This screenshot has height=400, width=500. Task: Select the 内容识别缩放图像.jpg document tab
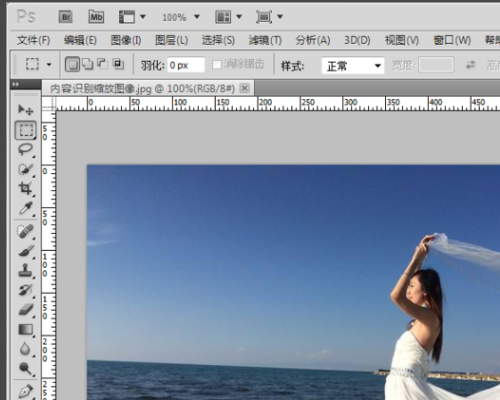(142, 89)
